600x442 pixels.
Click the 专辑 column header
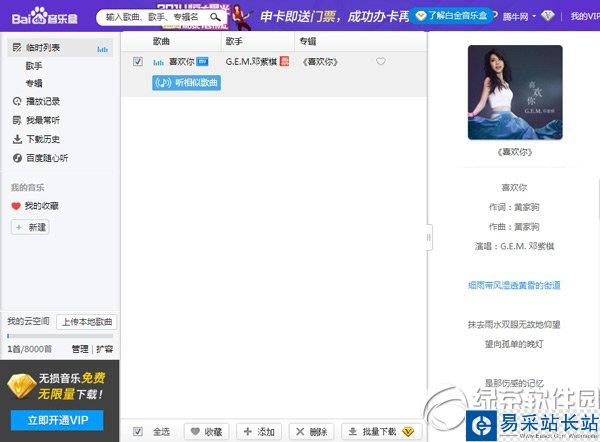[308, 41]
